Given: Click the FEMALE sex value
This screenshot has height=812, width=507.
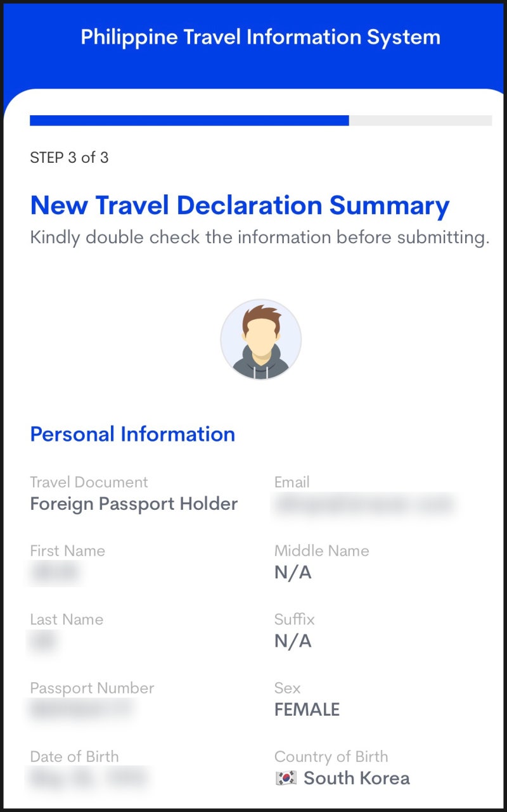Looking at the screenshot, I should (307, 710).
